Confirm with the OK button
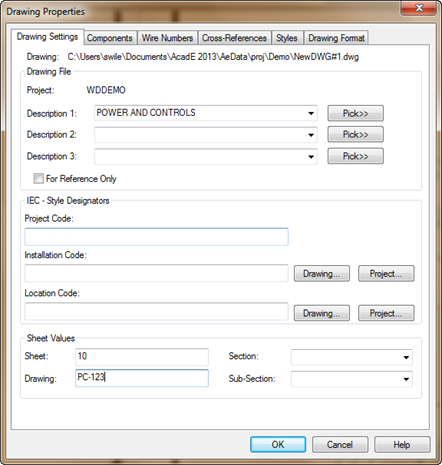Image resolution: width=442 pixels, height=465 pixels. [278, 445]
